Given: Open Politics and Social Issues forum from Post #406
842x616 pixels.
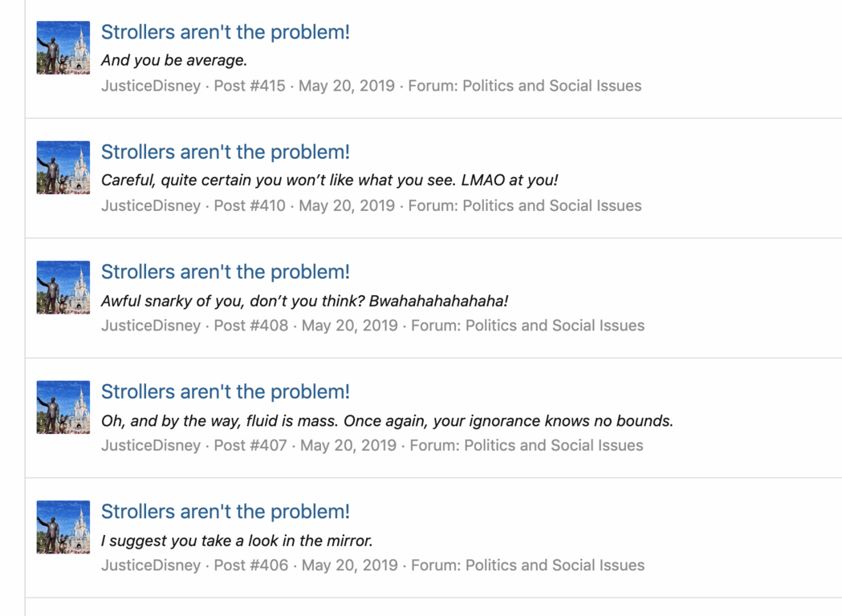Looking at the screenshot, I should (x=555, y=565).
